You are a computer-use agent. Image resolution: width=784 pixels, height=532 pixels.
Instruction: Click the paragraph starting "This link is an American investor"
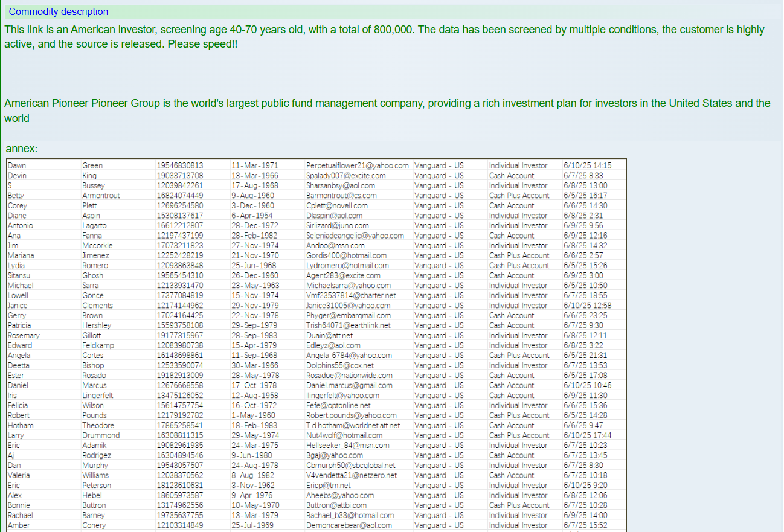point(384,37)
